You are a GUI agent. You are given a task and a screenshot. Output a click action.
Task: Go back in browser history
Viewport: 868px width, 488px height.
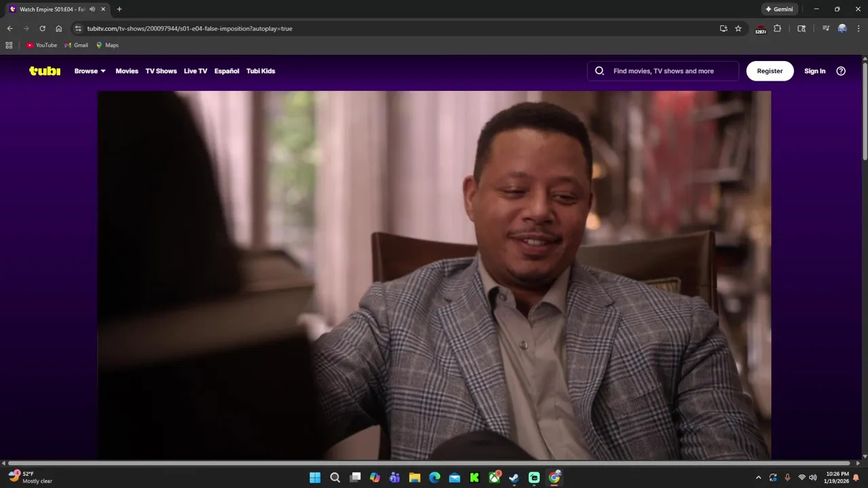(x=9, y=28)
